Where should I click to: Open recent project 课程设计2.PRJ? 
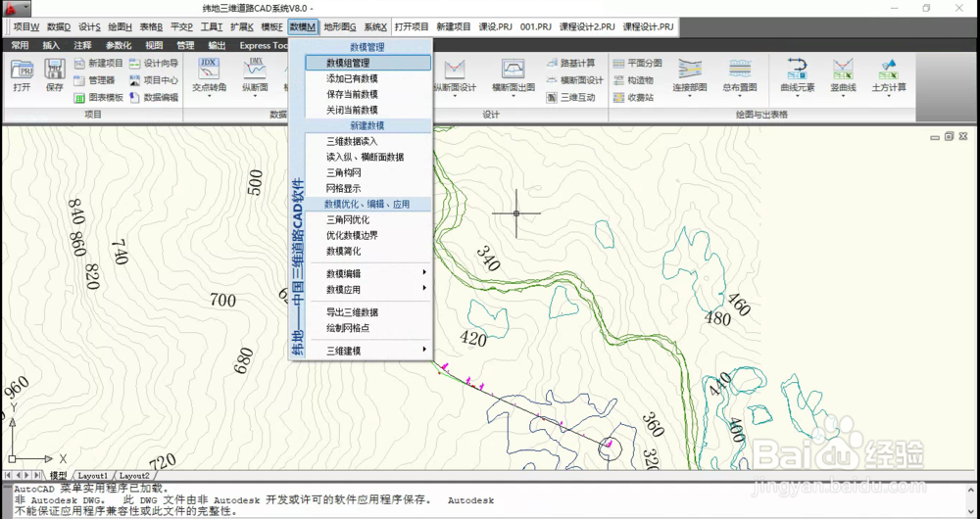[x=587, y=26]
